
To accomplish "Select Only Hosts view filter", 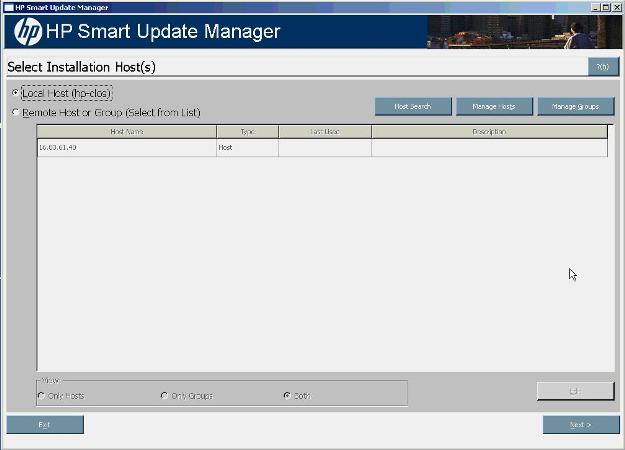I will click(x=41, y=396).
